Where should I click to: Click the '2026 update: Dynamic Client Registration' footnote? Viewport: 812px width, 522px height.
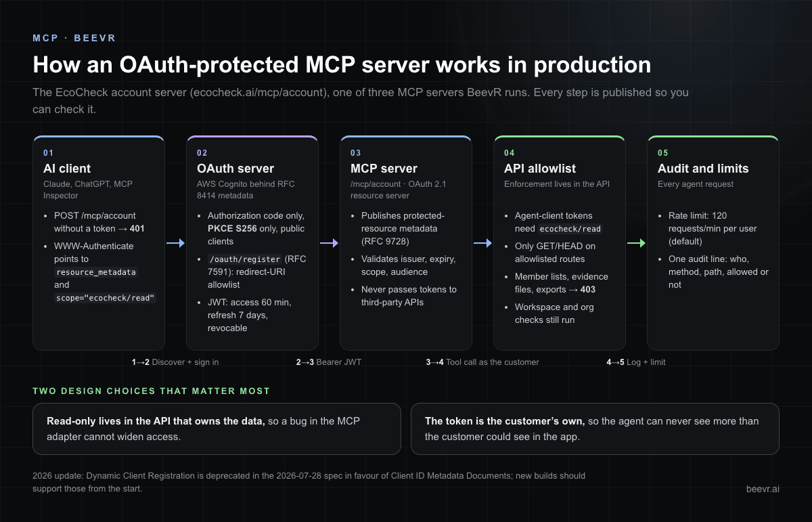coord(309,482)
